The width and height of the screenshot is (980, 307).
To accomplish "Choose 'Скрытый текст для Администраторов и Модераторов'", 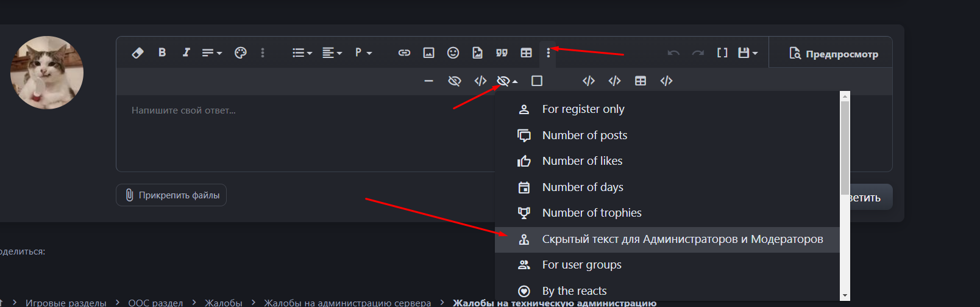I will coord(682,239).
